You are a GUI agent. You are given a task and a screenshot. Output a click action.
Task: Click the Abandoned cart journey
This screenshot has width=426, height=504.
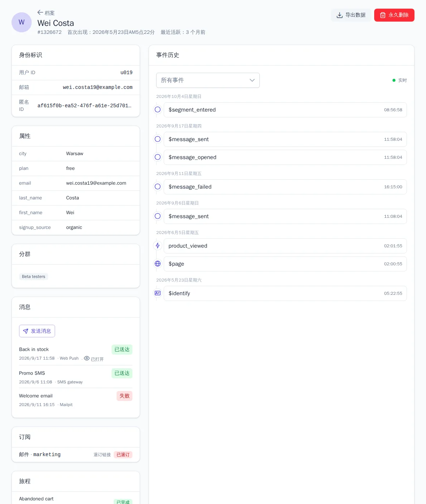[36, 499]
